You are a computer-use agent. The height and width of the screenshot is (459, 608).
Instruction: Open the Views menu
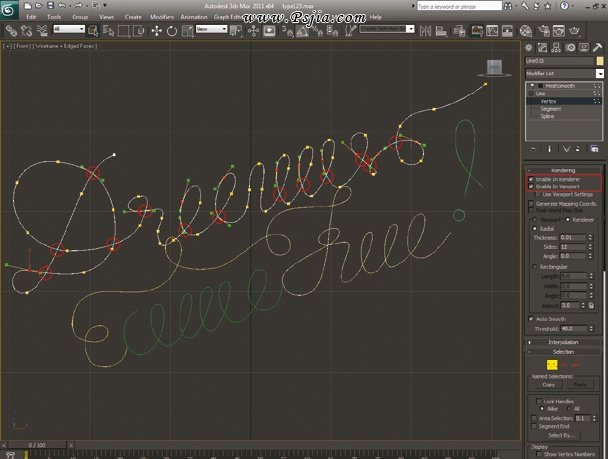106,17
